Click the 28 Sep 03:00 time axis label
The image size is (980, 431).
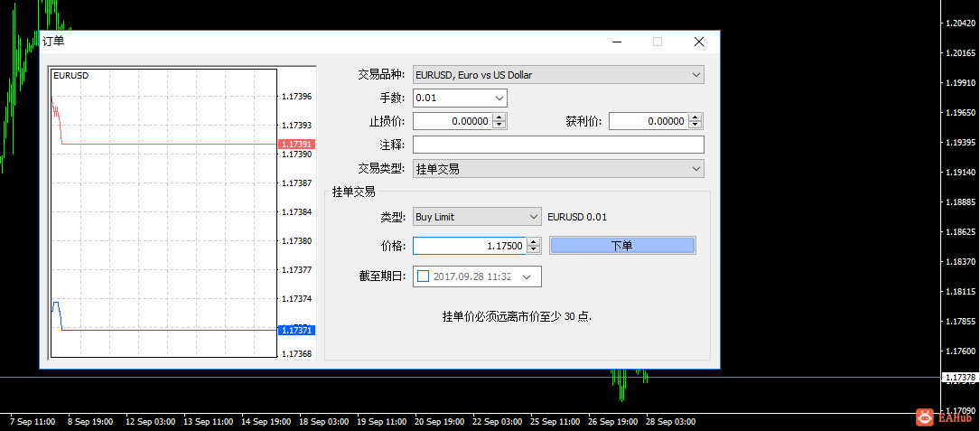[670, 422]
